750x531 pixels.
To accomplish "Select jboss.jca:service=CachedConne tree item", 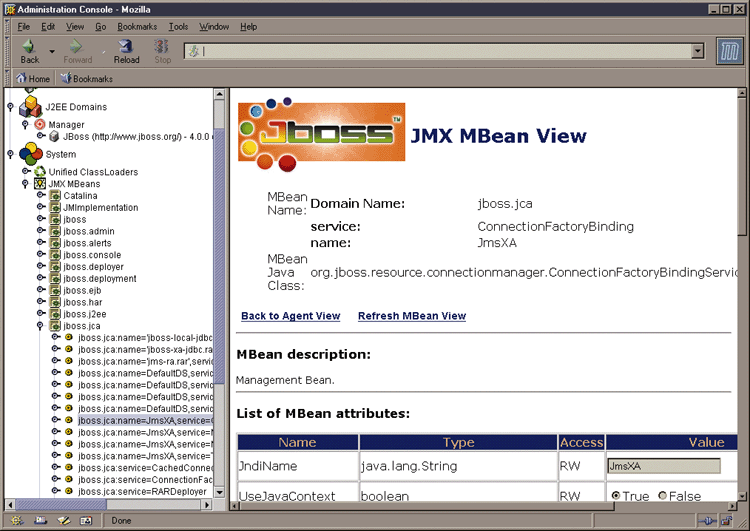I will click(145, 468).
